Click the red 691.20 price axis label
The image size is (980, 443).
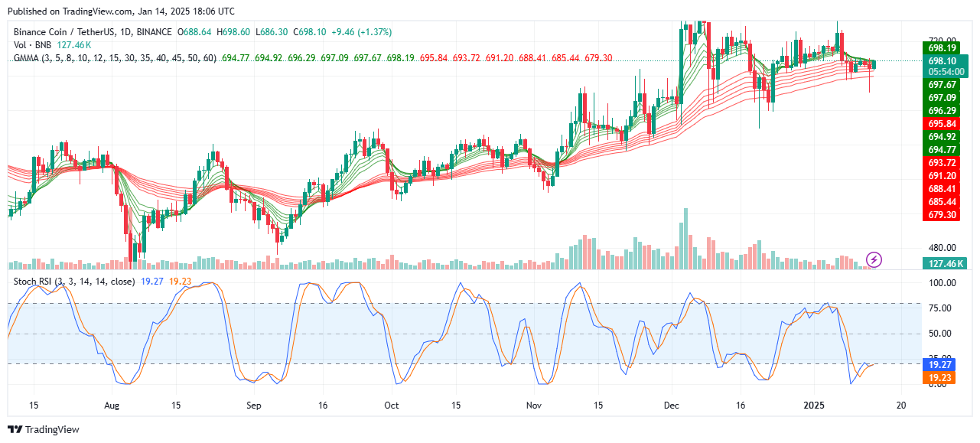[x=942, y=176]
